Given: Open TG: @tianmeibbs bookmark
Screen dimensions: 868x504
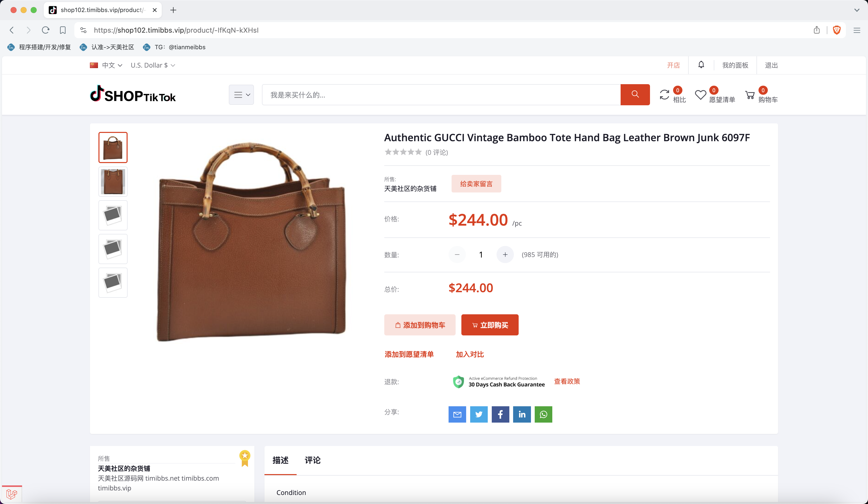Looking at the screenshot, I should tap(174, 47).
